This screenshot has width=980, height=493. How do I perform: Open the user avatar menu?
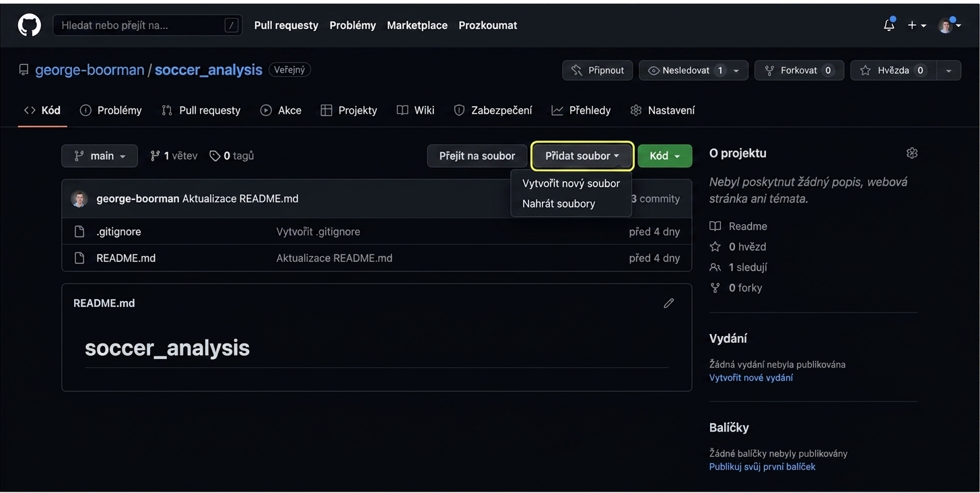[949, 26]
